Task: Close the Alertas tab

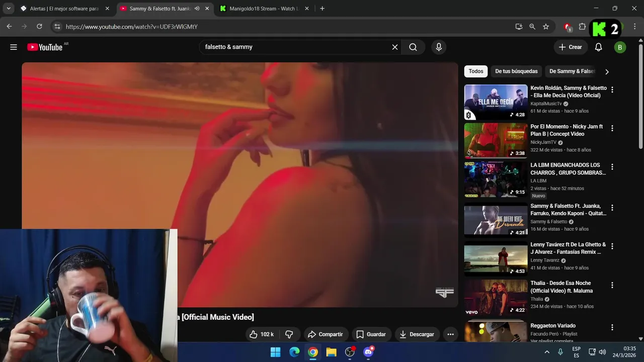Action: pos(107,9)
